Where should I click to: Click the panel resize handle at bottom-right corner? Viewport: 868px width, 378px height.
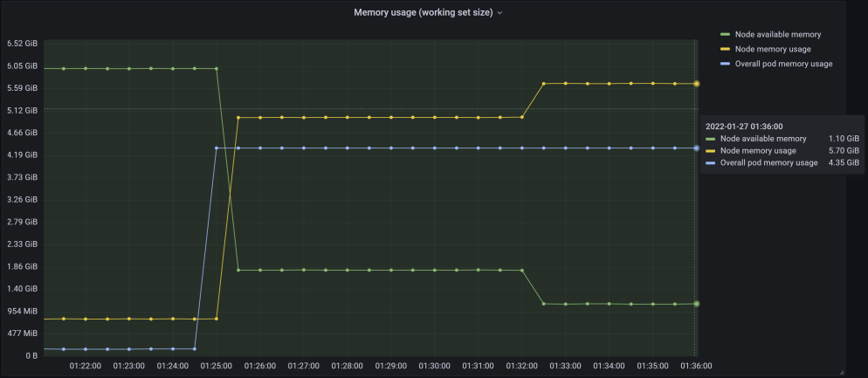[x=842, y=373]
